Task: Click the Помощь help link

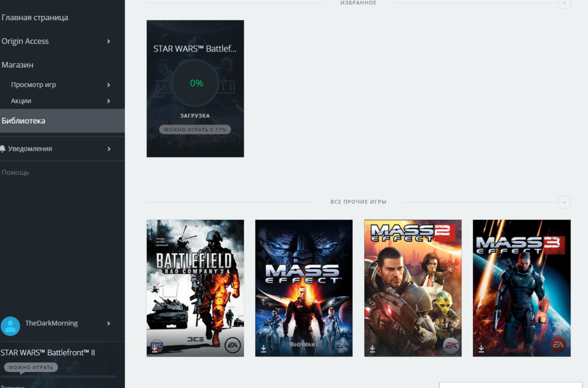Action: [x=15, y=173]
